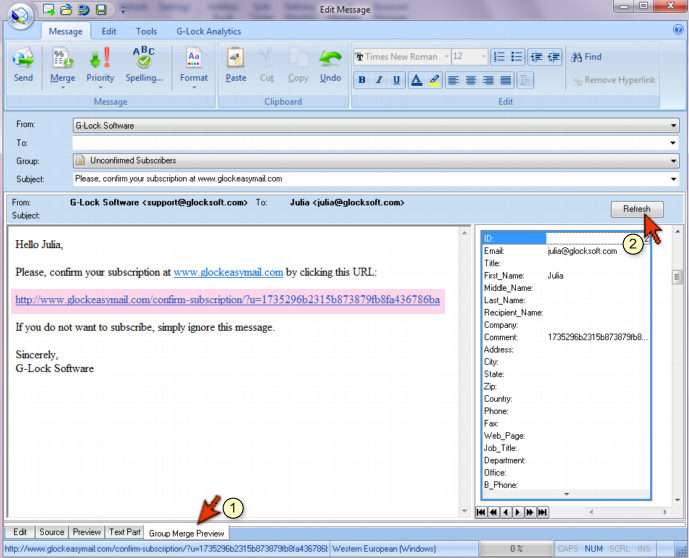Screen dimensions: 689x558
Task: Jump back several recipient records
Action: click(493, 512)
